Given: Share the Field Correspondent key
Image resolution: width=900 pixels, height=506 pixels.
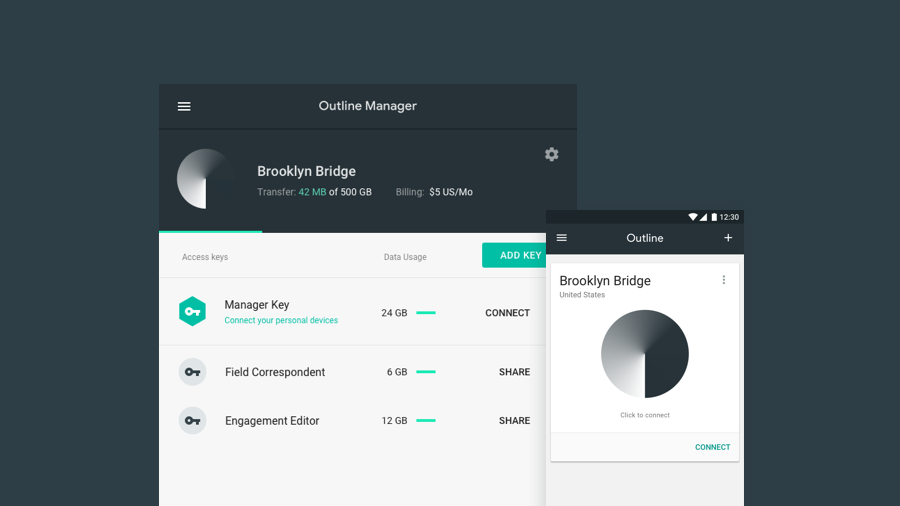Looking at the screenshot, I should (514, 372).
